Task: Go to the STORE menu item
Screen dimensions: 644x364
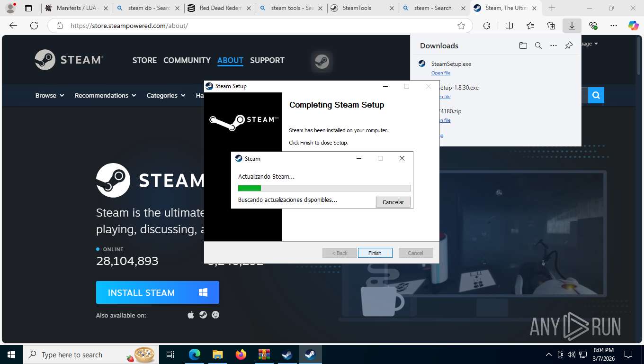Action: coord(144,60)
